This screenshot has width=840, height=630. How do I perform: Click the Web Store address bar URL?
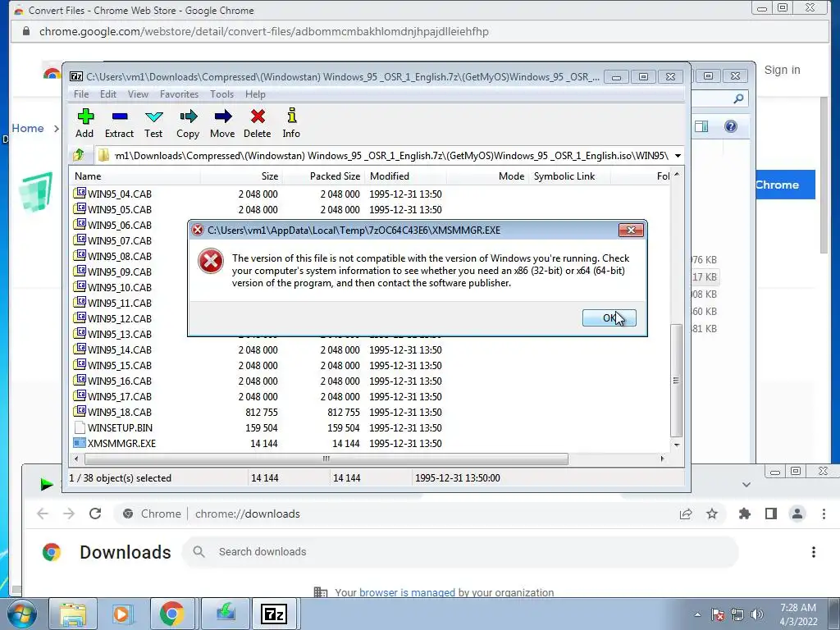point(264,32)
